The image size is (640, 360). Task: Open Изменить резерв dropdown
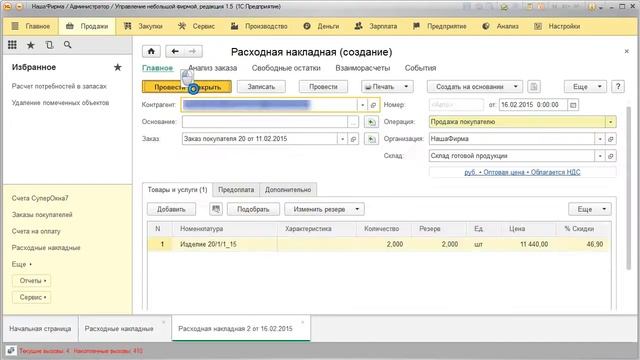(x=324, y=209)
